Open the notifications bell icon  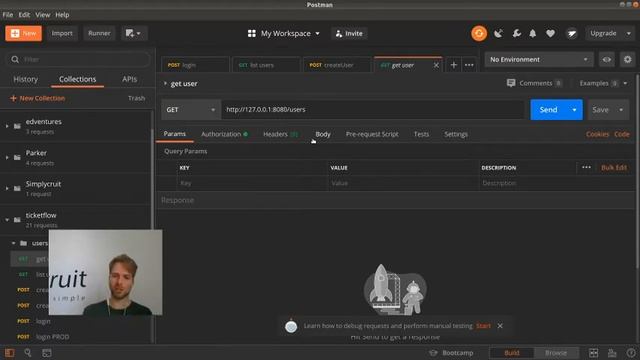pyautogui.click(x=533, y=33)
